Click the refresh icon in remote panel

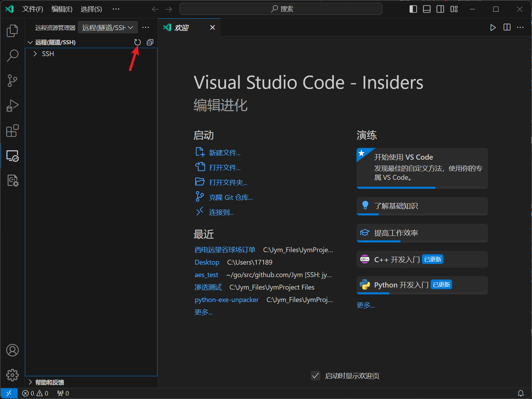[x=137, y=42]
